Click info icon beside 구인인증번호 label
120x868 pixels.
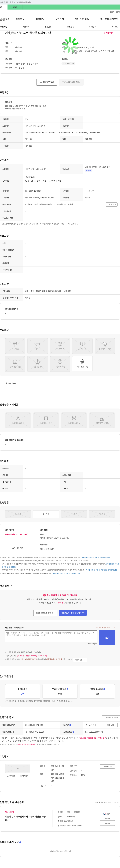coord(73,732)
